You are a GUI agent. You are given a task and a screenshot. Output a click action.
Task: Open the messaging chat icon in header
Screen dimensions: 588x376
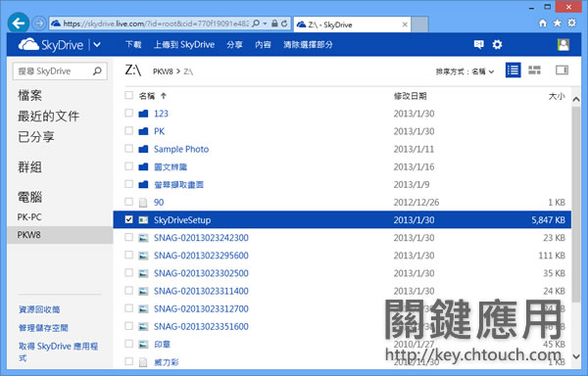[x=479, y=45]
